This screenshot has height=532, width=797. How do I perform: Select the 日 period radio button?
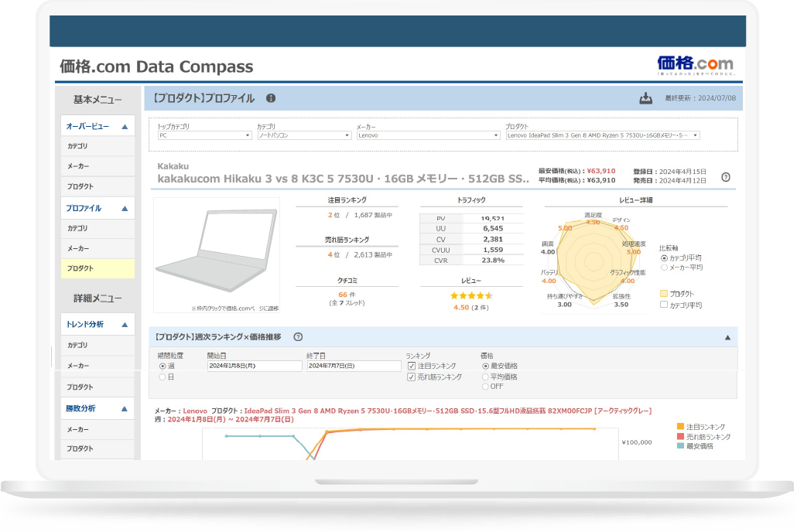(162, 377)
